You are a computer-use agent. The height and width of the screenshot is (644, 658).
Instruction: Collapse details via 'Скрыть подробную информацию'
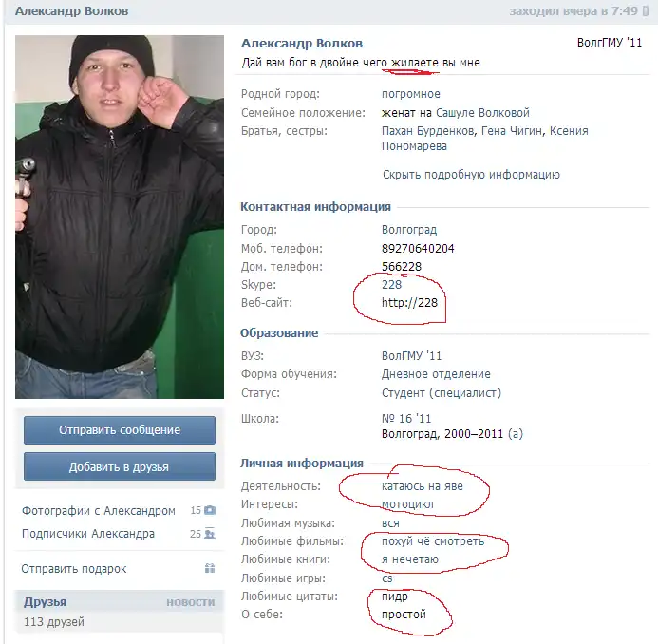(x=471, y=175)
